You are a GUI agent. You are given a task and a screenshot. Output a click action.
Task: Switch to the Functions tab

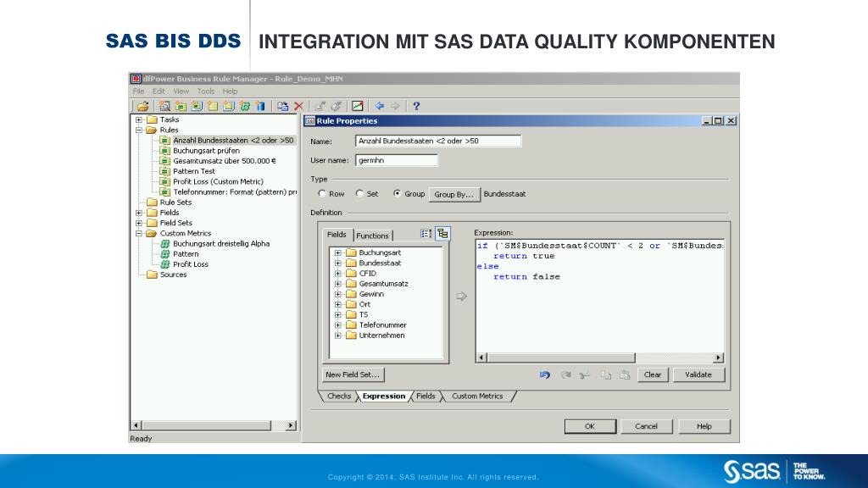(x=373, y=236)
